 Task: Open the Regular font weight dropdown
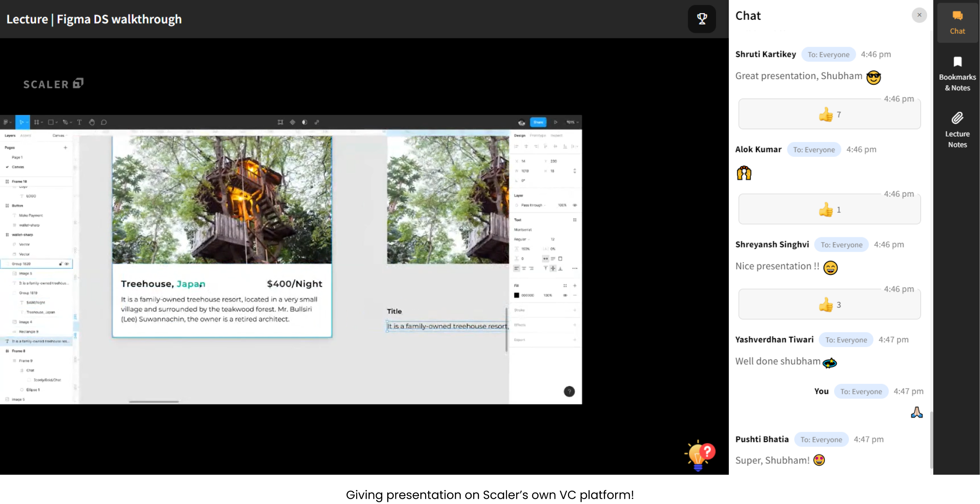pos(523,239)
